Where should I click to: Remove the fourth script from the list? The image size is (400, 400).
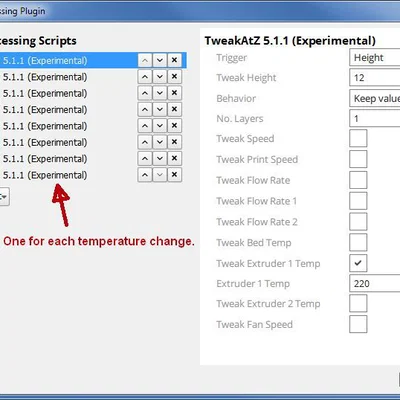coord(174,109)
